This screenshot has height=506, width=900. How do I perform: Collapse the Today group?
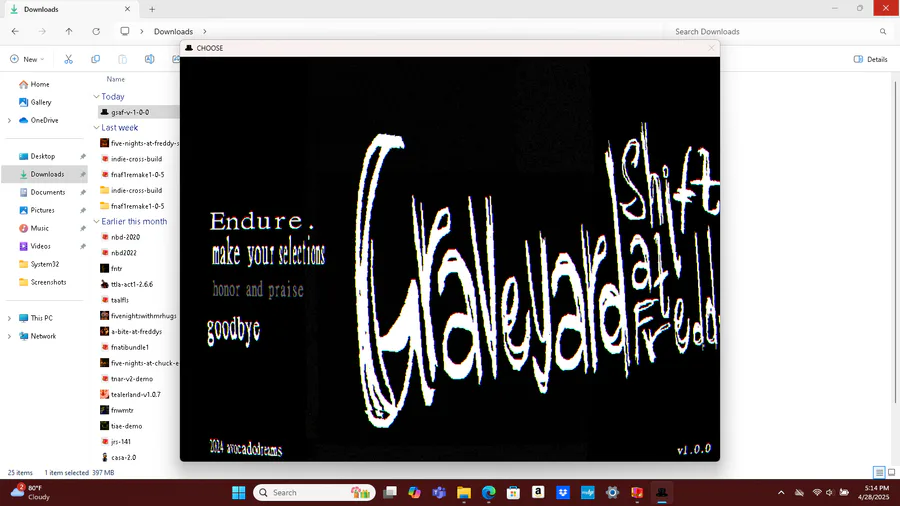[96, 96]
